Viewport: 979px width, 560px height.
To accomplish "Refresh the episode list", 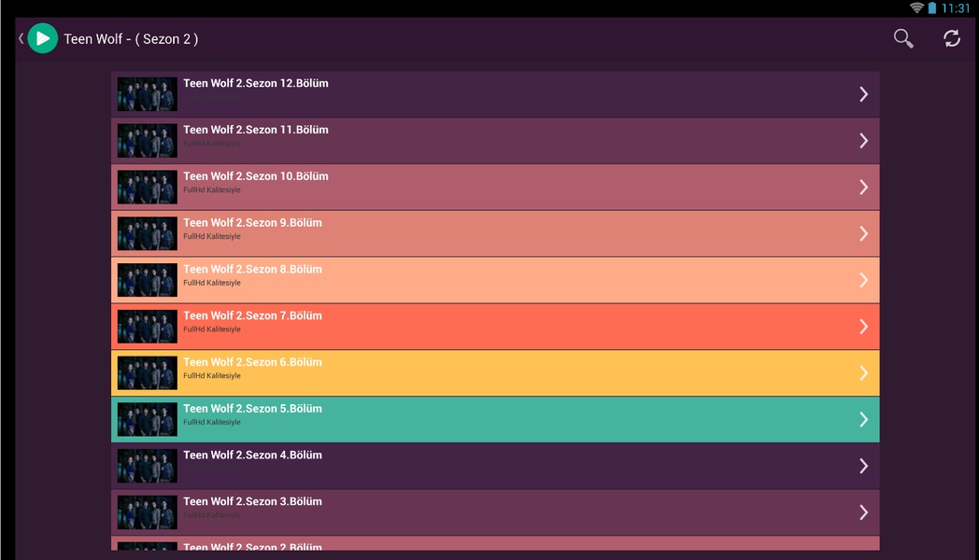I will (952, 38).
